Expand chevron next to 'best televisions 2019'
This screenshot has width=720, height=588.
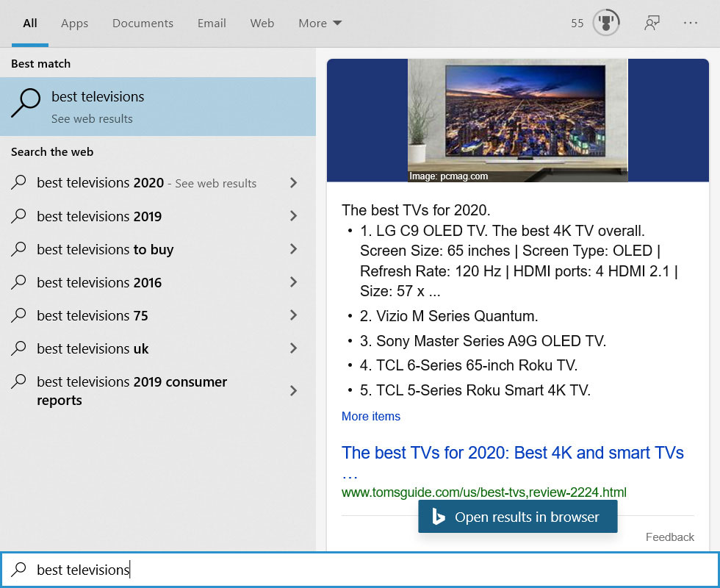pyautogui.click(x=293, y=216)
